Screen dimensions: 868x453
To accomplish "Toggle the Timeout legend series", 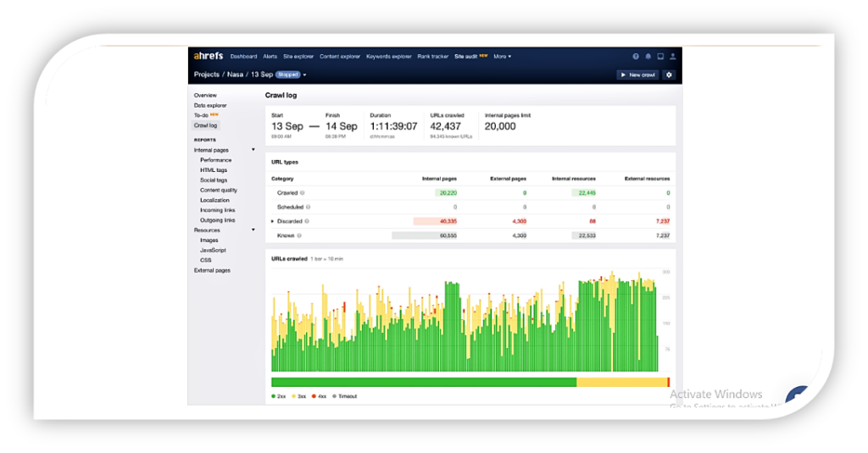I will [345, 396].
